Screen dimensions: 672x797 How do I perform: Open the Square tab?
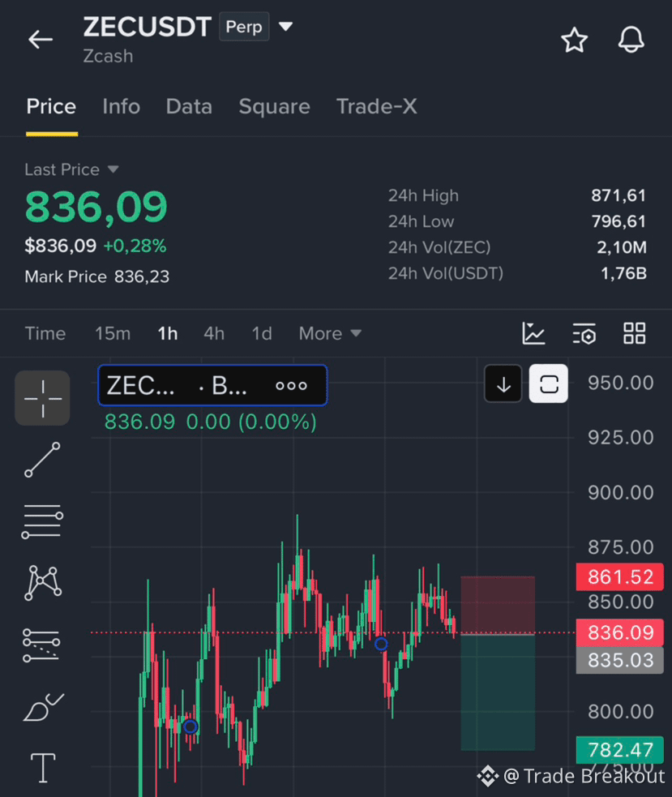(275, 107)
